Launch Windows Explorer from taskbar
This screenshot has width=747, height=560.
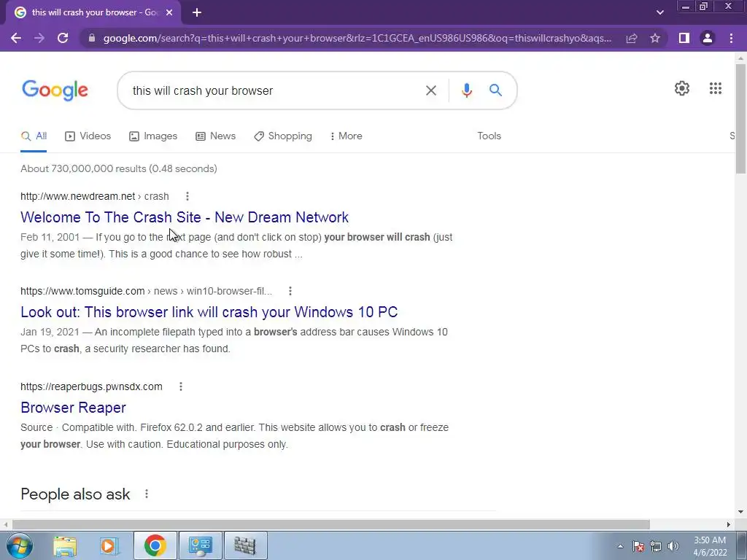[65, 545]
